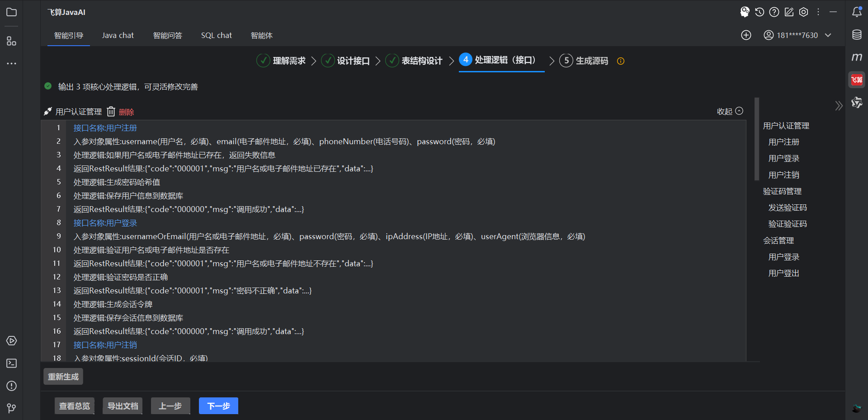Screen dimensions: 868x420
Task: Click the 重新生成 button
Action: 63,377
